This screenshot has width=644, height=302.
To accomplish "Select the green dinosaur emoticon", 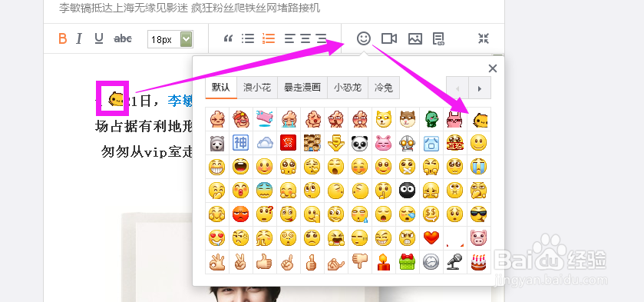I will coord(431,119).
